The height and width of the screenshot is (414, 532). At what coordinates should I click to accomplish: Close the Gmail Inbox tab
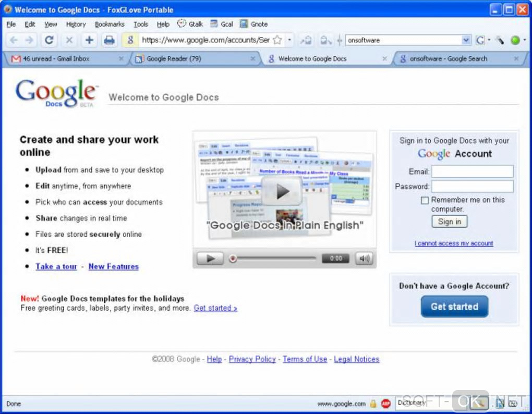coord(121,58)
